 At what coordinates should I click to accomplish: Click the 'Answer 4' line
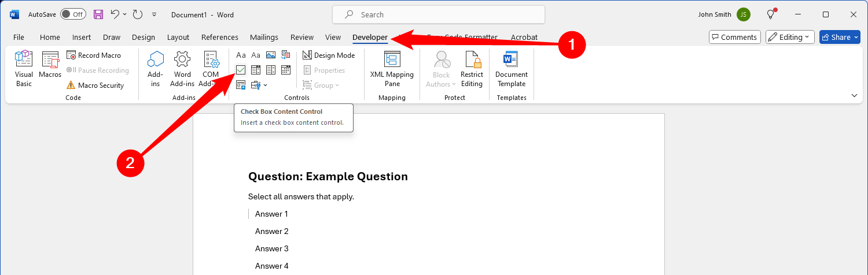pos(272,266)
